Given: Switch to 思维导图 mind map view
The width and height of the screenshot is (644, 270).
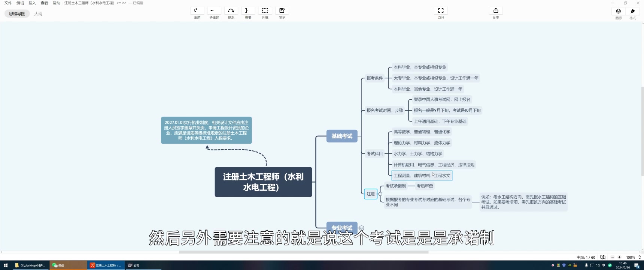Looking at the screenshot, I should 17,13.
